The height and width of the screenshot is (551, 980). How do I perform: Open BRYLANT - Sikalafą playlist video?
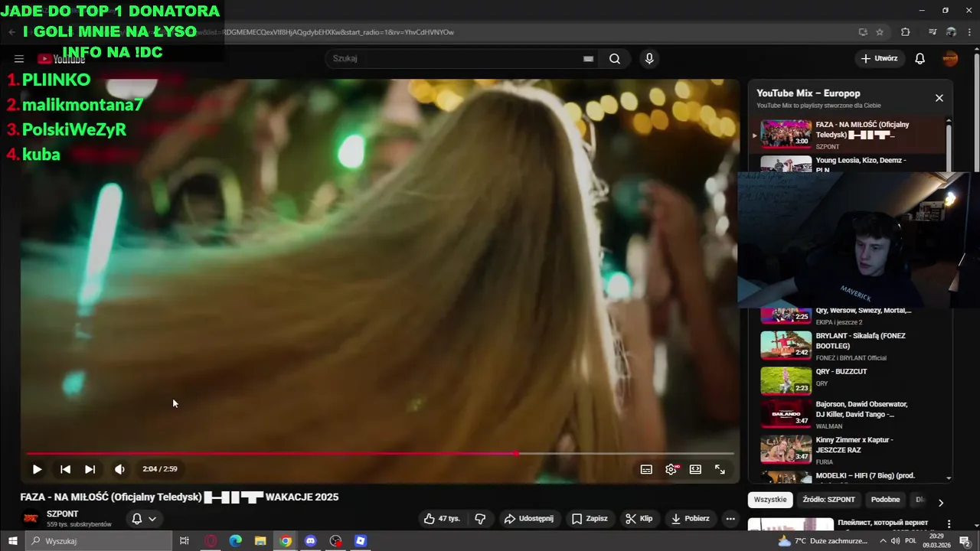point(849,345)
